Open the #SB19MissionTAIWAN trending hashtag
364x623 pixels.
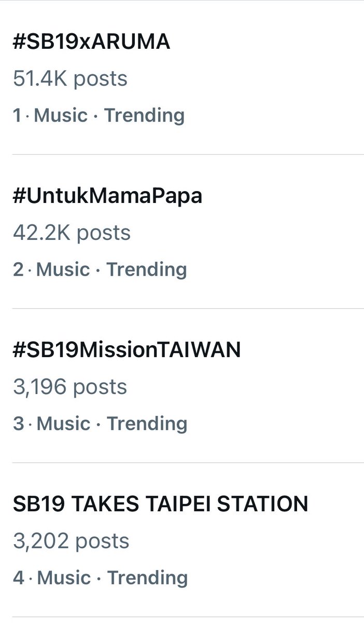pyautogui.click(x=127, y=350)
